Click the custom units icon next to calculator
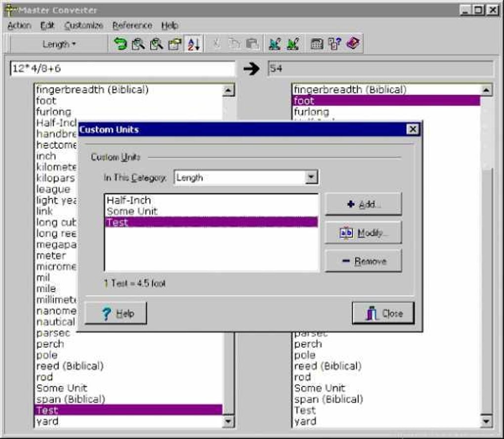Viewport: 504px width, 439px height. [x=293, y=43]
